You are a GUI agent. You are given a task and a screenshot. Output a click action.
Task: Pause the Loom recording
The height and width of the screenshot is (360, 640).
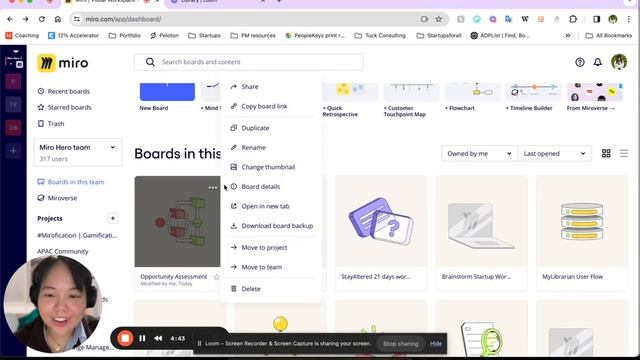coord(142,338)
